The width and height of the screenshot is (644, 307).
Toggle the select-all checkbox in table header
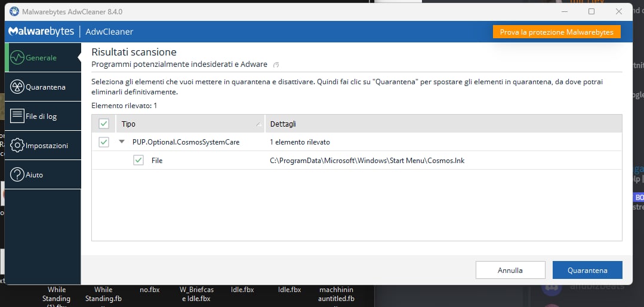coord(104,124)
